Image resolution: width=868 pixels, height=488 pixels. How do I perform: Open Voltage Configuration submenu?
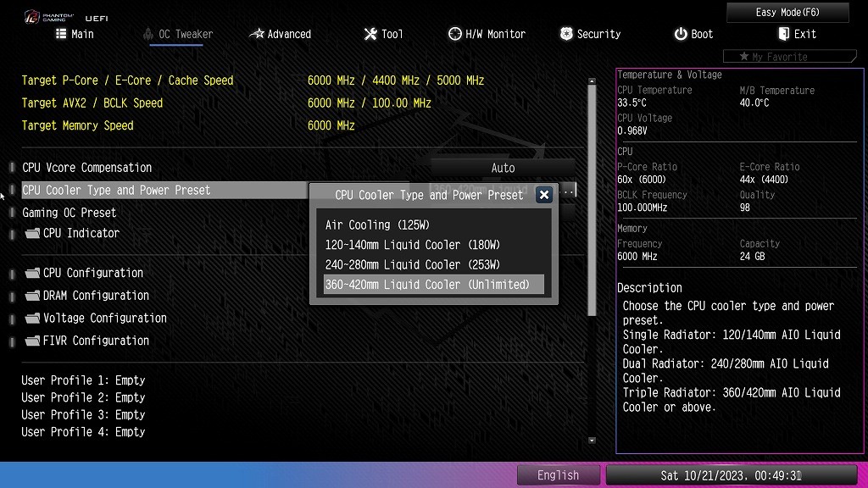[103, 318]
